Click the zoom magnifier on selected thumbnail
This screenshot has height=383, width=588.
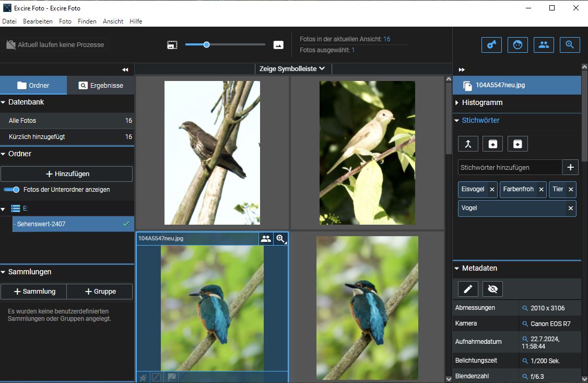coord(281,239)
